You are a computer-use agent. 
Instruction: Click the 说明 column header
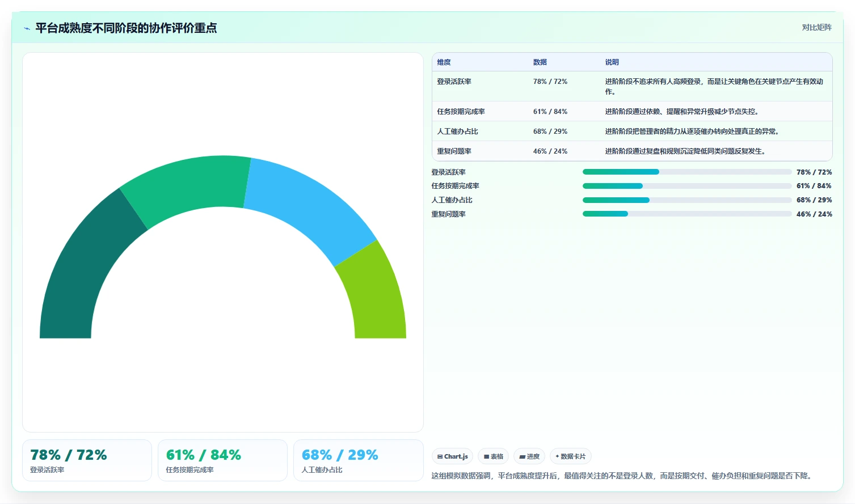tap(612, 62)
